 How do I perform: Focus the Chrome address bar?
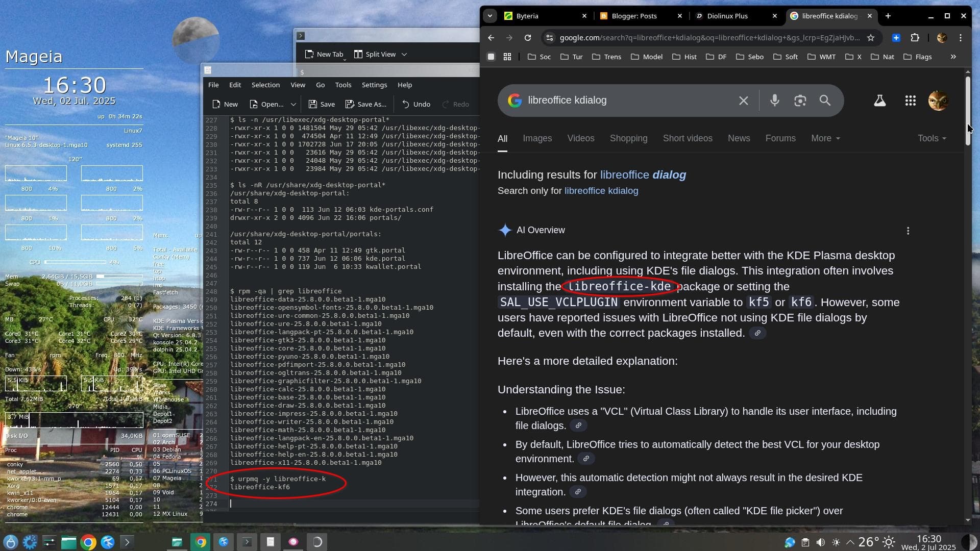tap(709, 38)
